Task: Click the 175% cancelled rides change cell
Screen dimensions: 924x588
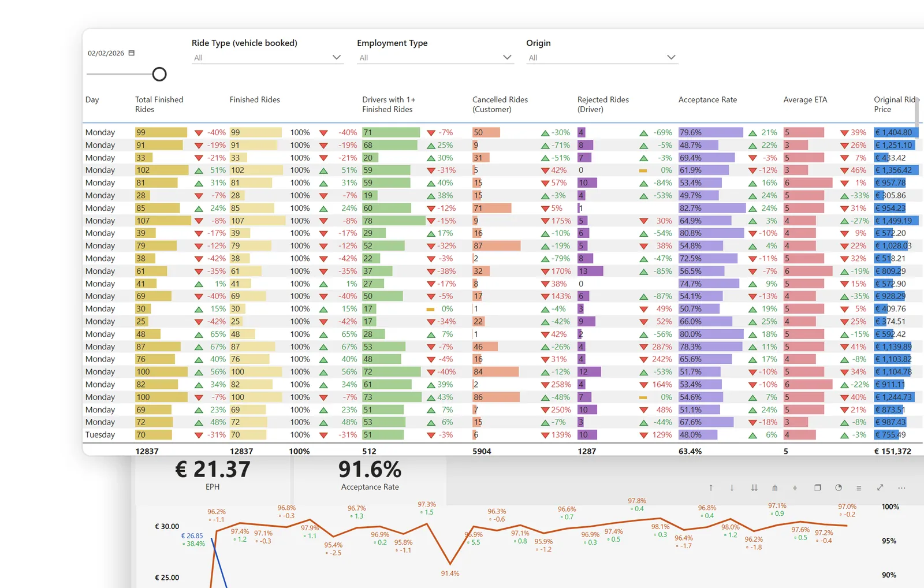Action: [x=561, y=221]
